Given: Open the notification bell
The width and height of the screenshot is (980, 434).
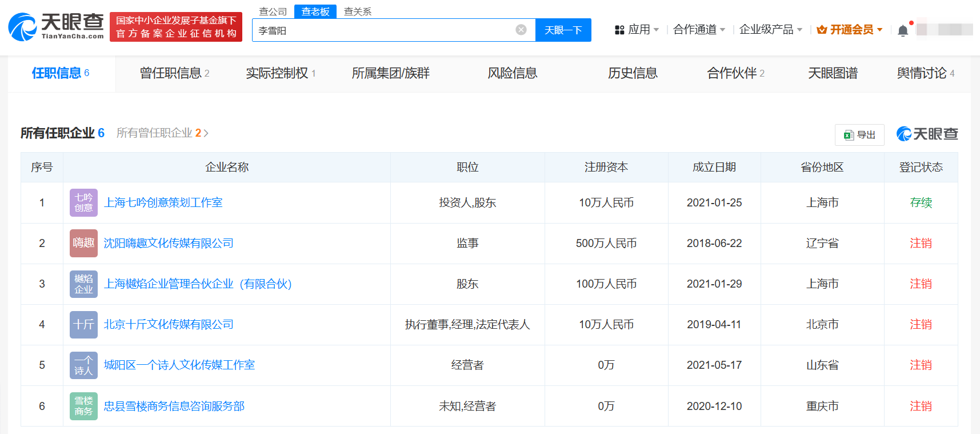Looking at the screenshot, I should (902, 30).
